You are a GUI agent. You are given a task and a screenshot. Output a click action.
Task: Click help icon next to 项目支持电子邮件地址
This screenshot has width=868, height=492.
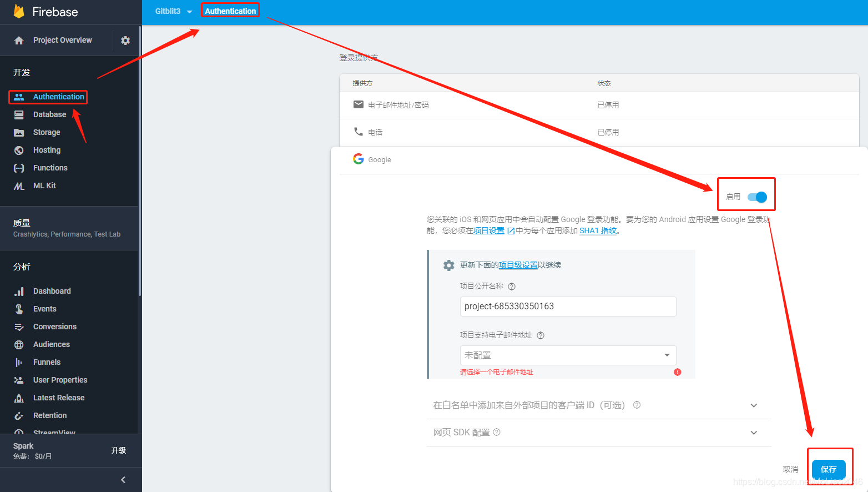tap(541, 335)
